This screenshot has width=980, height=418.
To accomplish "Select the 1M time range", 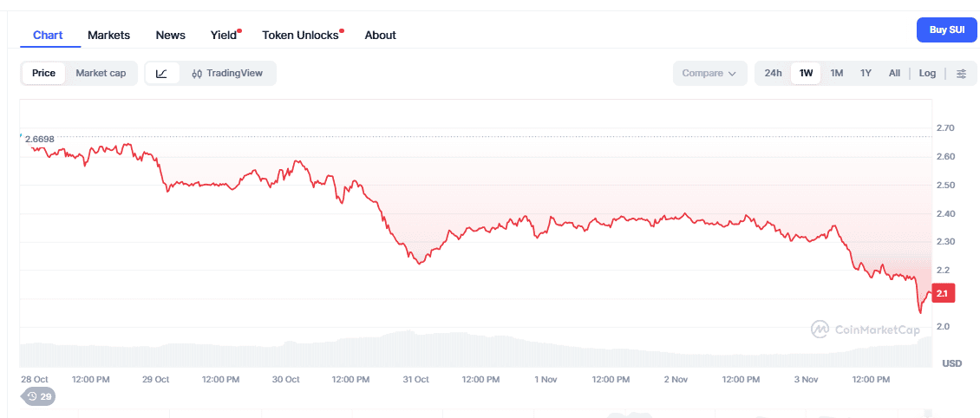I will pyautogui.click(x=836, y=74).
